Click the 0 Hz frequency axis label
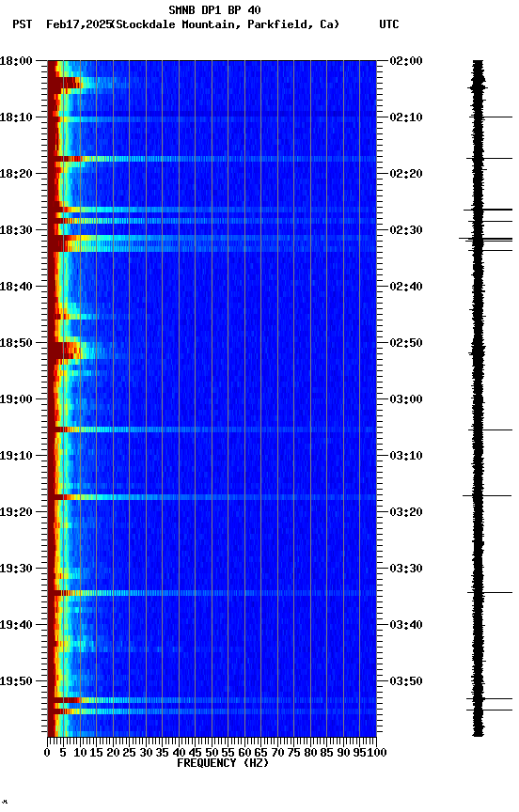This screenshot has height=812, width=519. pos(47,753)
